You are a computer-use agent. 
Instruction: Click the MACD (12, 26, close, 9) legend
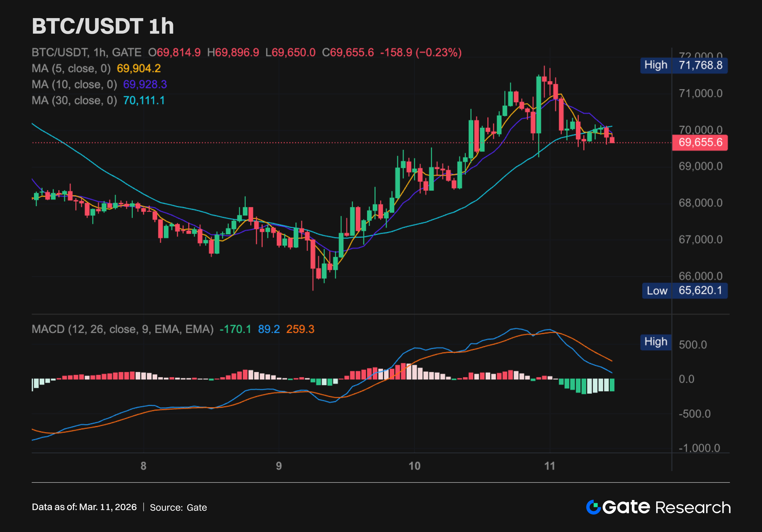pos(123,329)
